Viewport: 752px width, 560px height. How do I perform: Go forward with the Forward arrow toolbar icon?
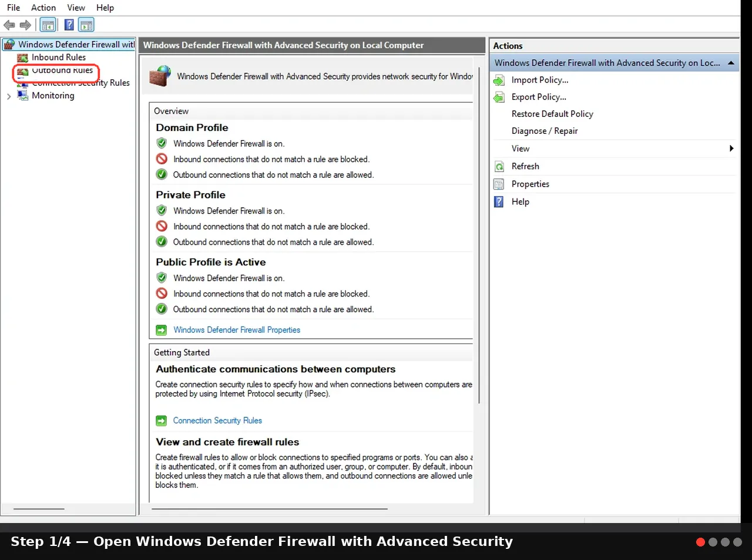pos(25,25)
